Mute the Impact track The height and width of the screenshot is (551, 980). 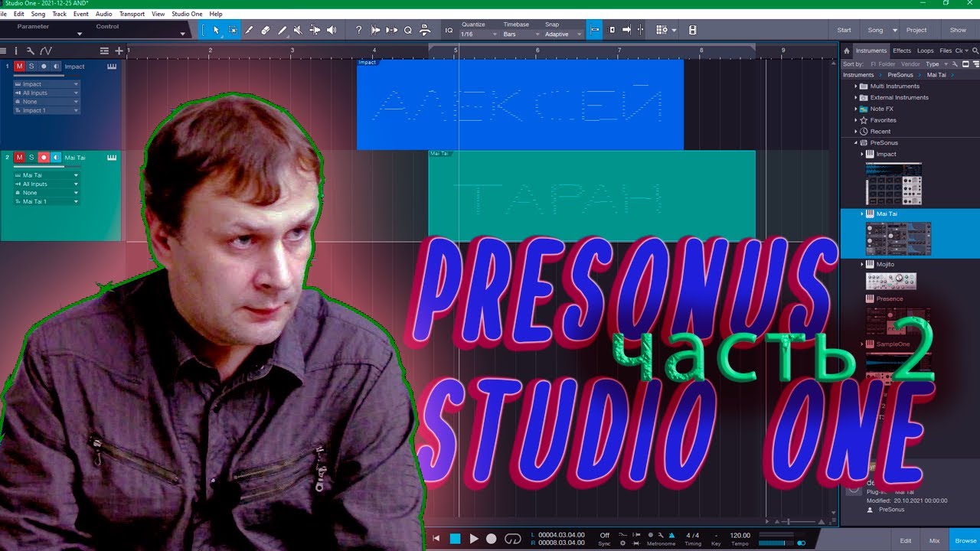click(19, 67)
